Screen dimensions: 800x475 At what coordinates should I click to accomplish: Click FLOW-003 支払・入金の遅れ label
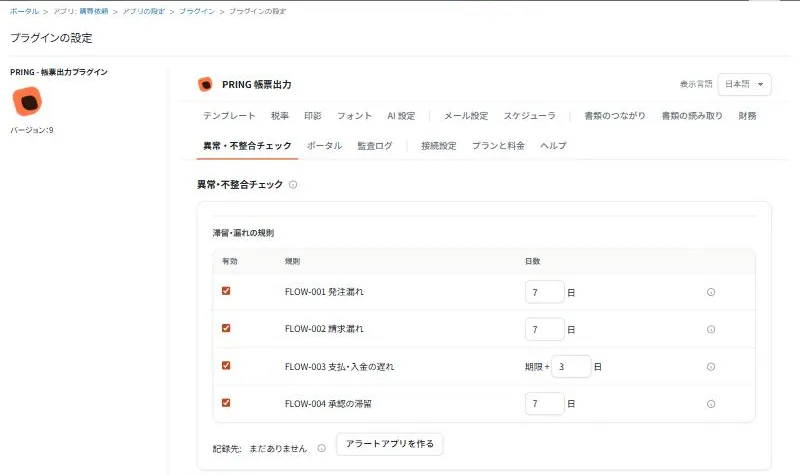point(339,367)
